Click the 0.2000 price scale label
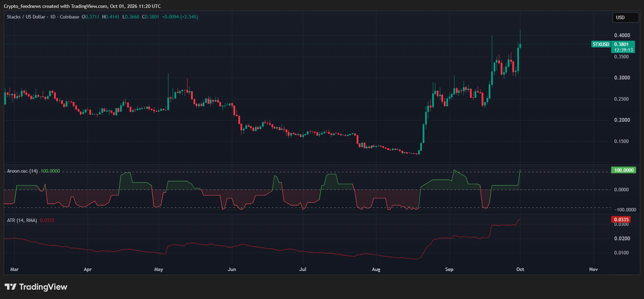Image resolution: width=644 pixels, height=299 pixels. tap(621, 120)
